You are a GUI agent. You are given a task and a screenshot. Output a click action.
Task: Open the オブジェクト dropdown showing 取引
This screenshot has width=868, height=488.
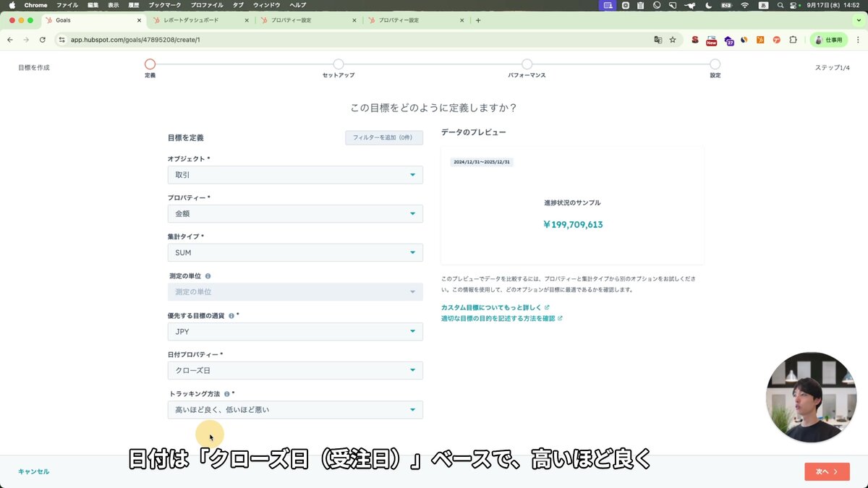coord(294,174)
